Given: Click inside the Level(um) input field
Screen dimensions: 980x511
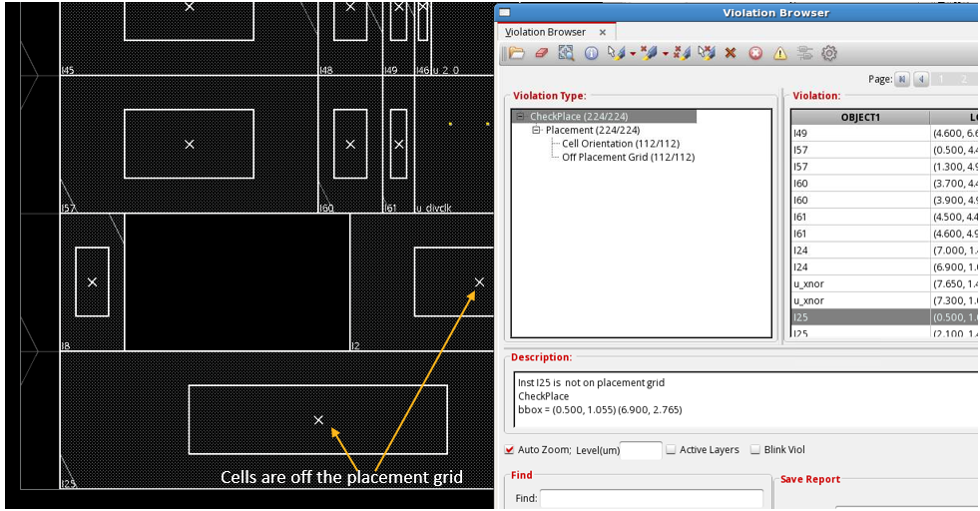Looking at the screenshot, I should click(640, 450).
